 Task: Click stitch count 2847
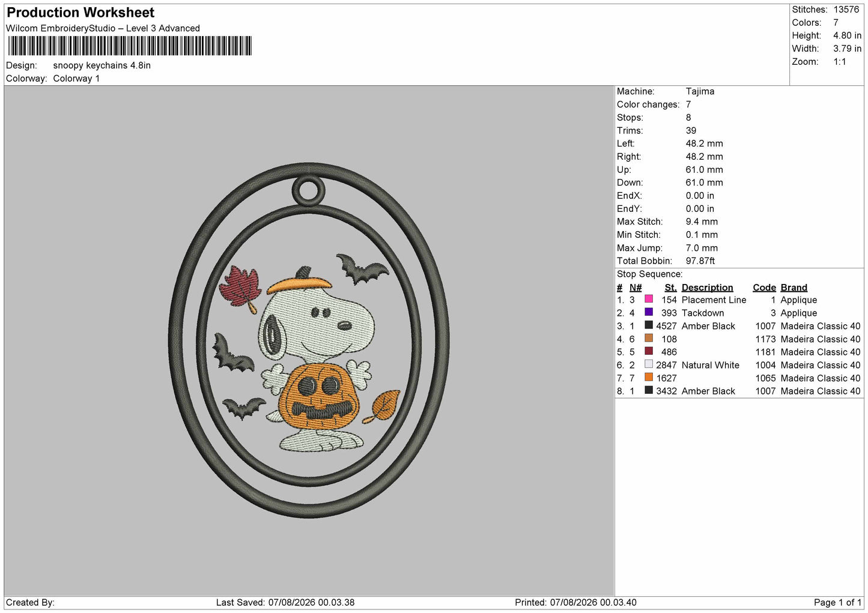tap(666, 365)
